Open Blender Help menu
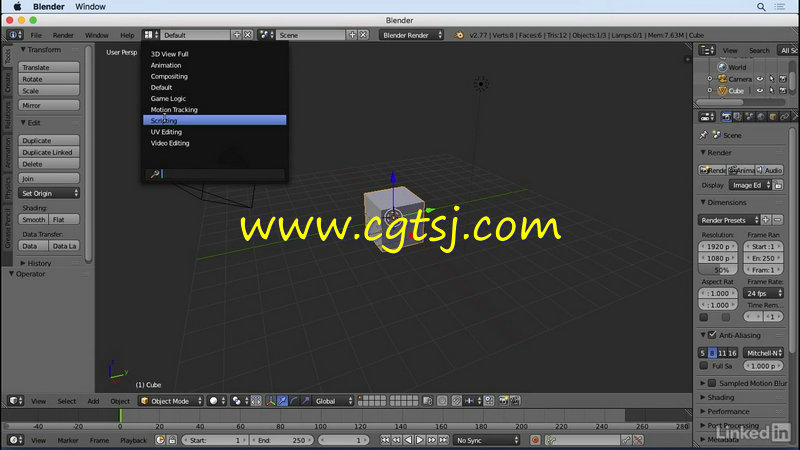 [x=127, y=35]
